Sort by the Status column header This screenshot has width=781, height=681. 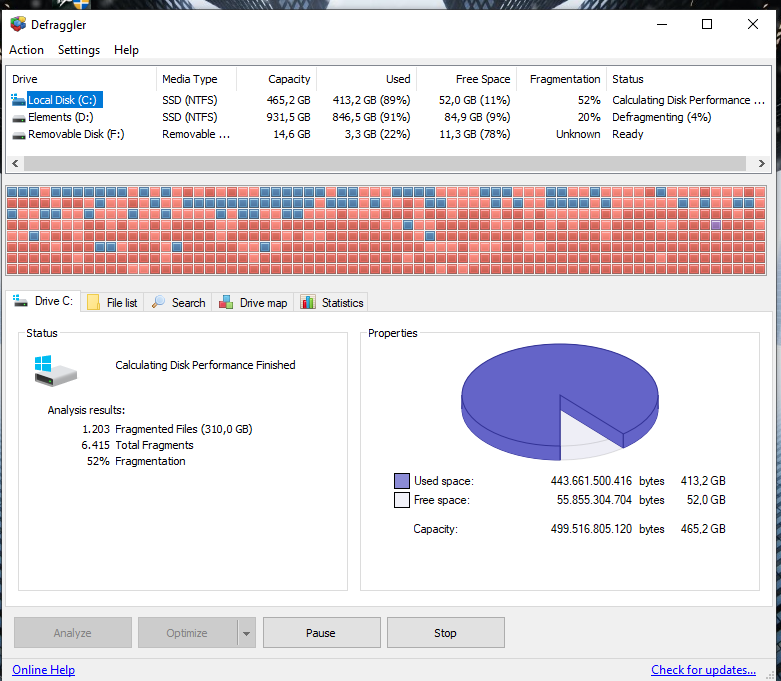pos(689,79)
